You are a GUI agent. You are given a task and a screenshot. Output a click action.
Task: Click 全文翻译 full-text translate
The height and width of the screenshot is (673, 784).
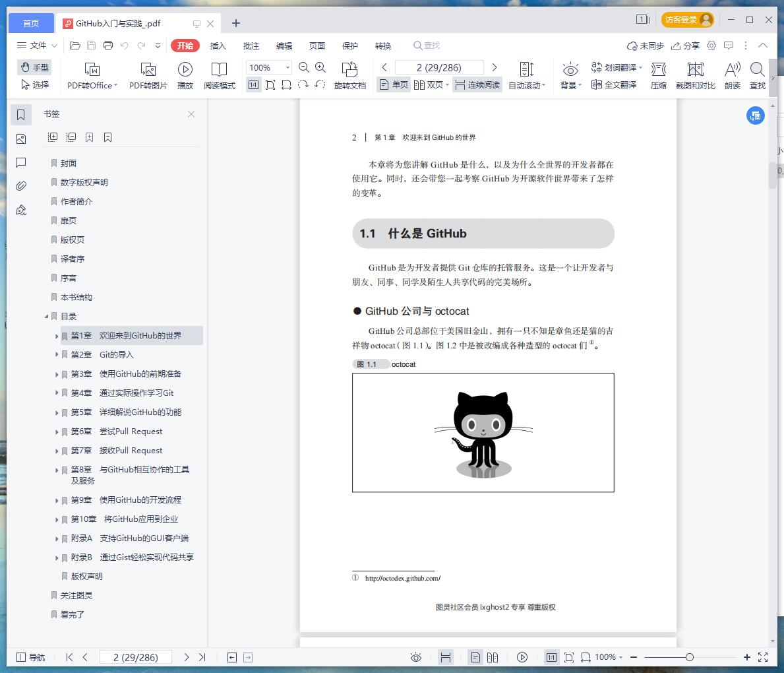(614, 84)
